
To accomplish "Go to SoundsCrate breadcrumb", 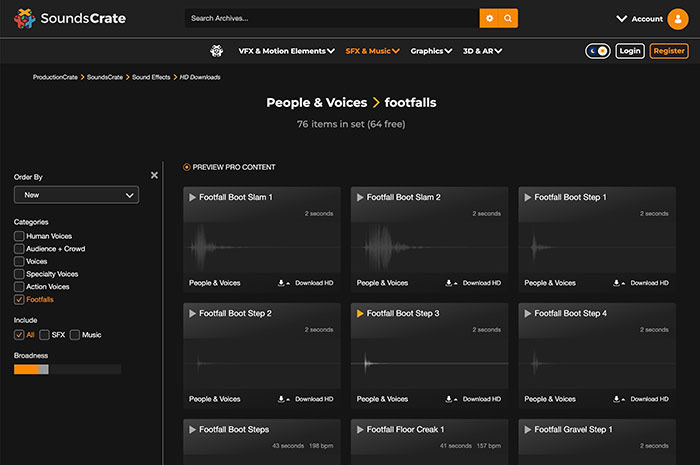I will click(x=104, y=77).
